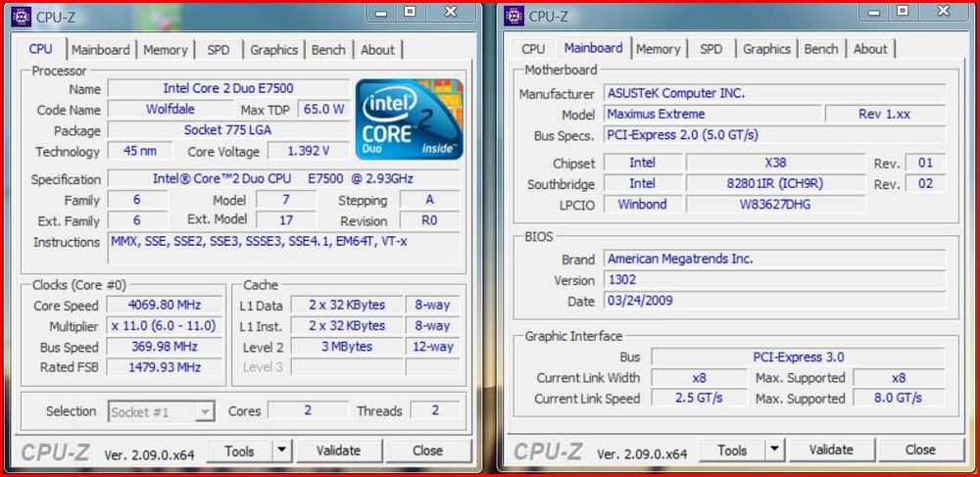Click the 82801IR (ICH9R) southbridge value
Viewport: 980px width, 477px height.
tap(775, 183)
